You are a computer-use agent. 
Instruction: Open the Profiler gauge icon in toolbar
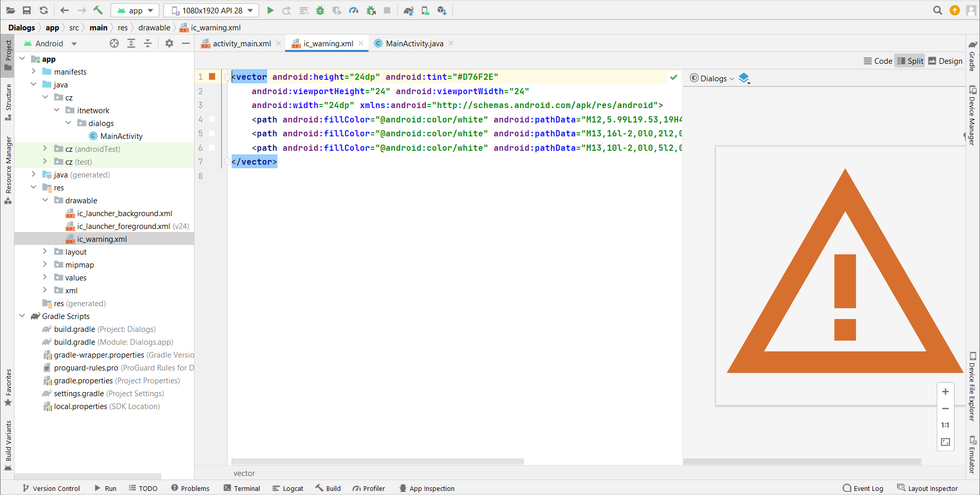354,10
